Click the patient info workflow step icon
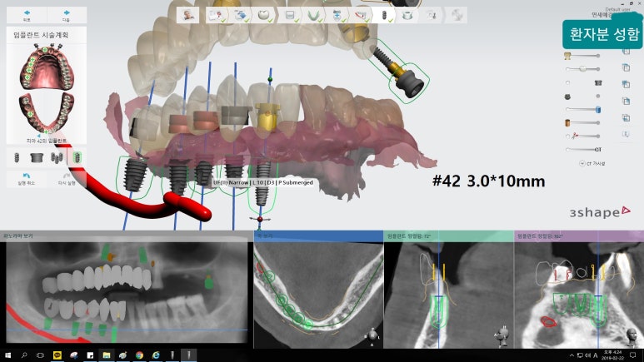The width and height of the screenshot is (644, 362). click(x=190, y=15)
